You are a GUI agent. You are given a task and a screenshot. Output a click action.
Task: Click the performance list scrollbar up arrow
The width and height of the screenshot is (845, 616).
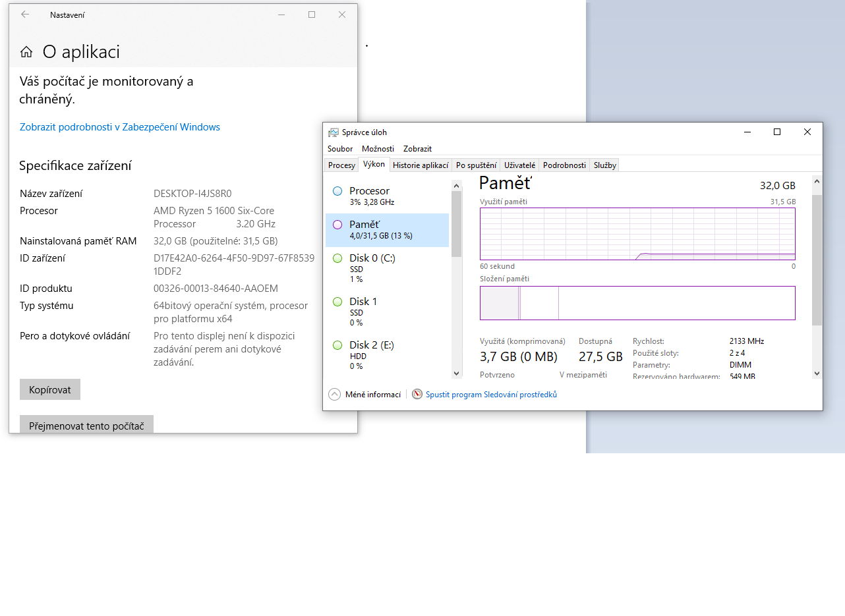click(456, 184)
